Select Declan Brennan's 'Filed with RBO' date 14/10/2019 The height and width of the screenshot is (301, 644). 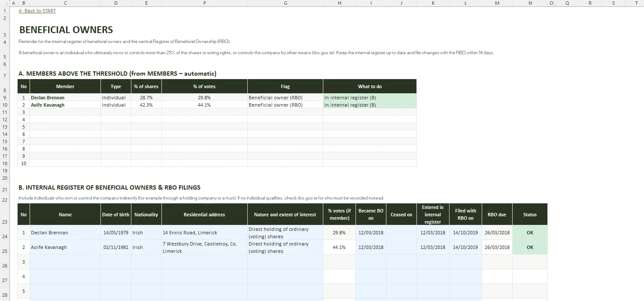465,233
